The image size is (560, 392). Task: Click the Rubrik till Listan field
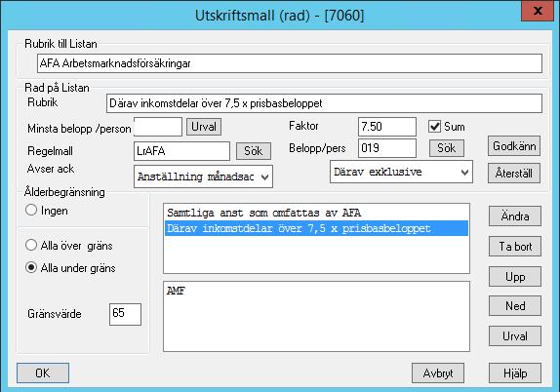pos(290,63)
